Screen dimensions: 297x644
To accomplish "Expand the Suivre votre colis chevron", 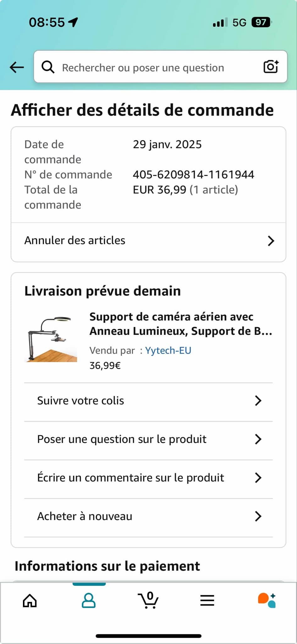I will click(258, 401).
